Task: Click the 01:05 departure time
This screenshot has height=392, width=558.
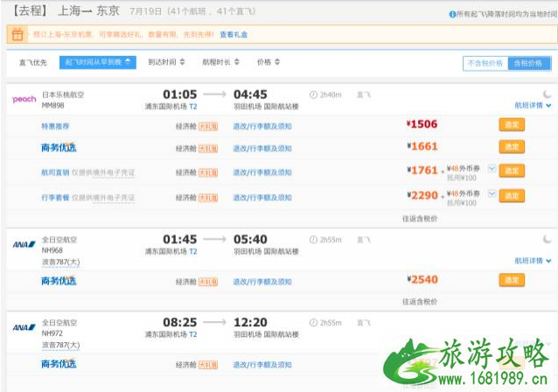Action: pos(179,94)
